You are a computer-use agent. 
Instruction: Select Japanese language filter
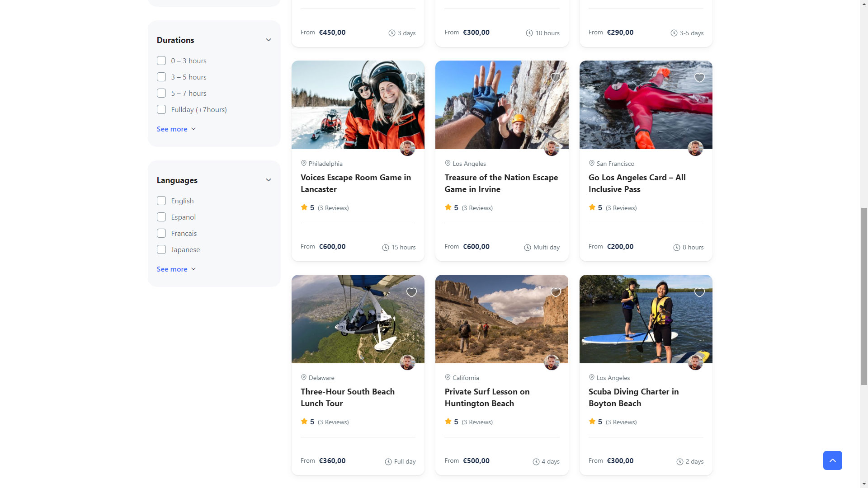pyautogui.click(x=161, y=249)
